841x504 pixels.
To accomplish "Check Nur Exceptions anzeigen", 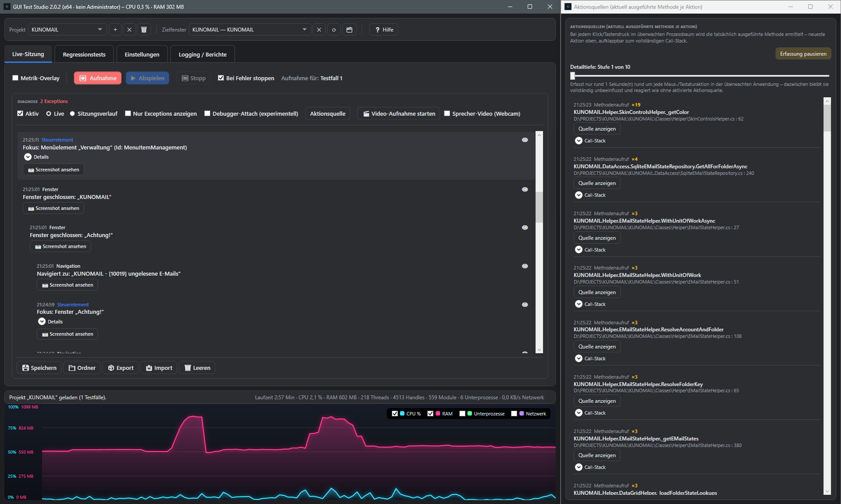I will [128, 114].
